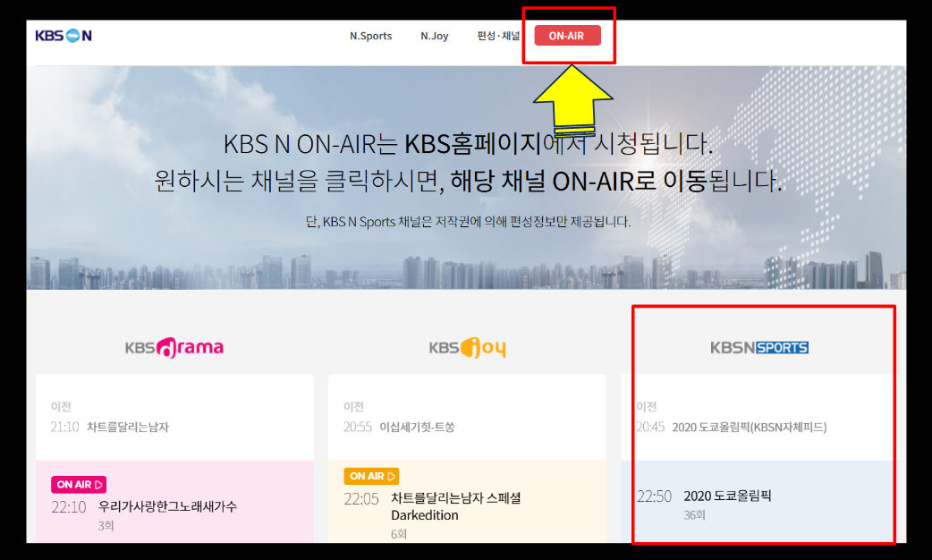Click the 20:55 time in the Joy card

[358, 427]
